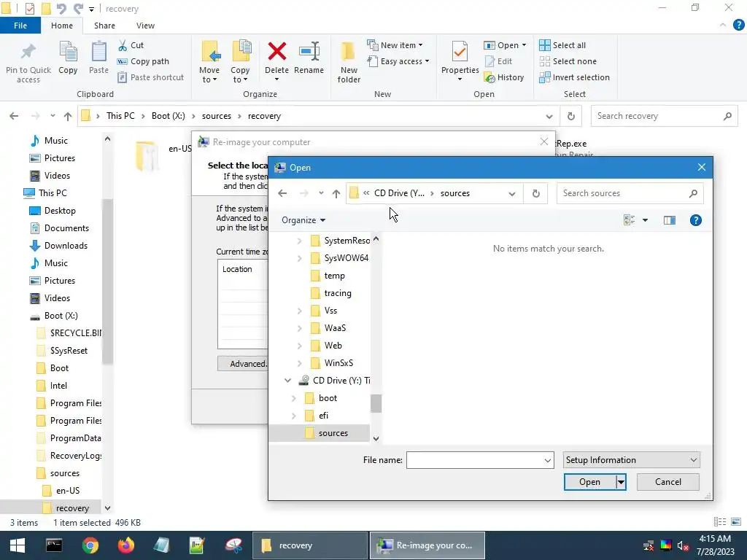
Task: Click the Search recovery box
Action: pos(664,116)
